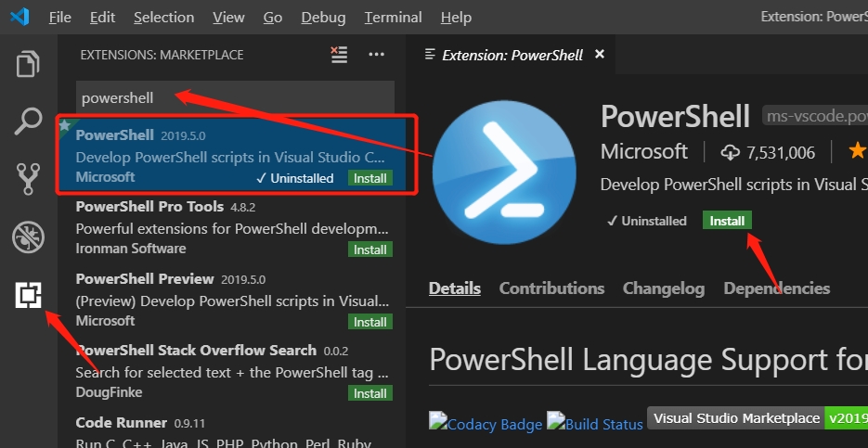Image resolution: width=868 pixels, height=448 pixels.
Task: Open the Explorer files view
Action: click(x=28, y=64)
